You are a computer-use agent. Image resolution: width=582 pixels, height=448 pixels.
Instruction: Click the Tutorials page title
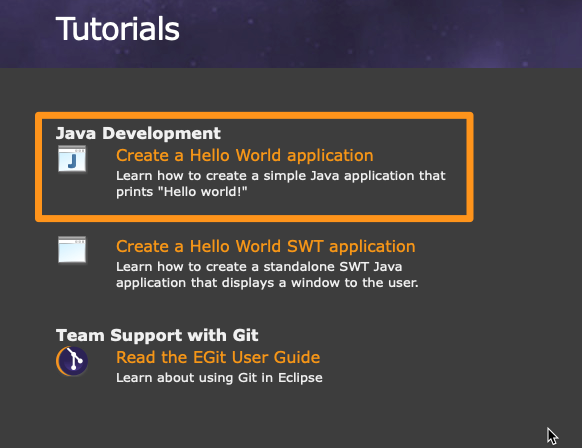[x=118, y=29]
